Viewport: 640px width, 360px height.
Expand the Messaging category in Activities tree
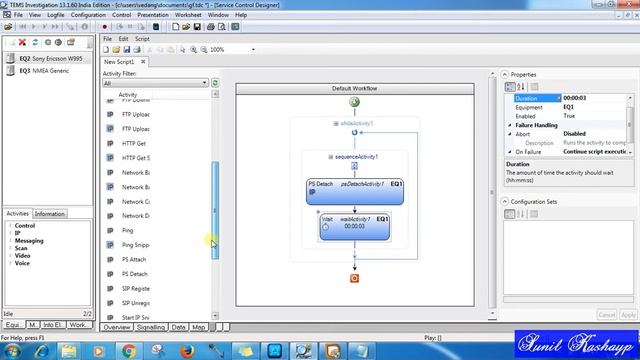click(10, 240)
